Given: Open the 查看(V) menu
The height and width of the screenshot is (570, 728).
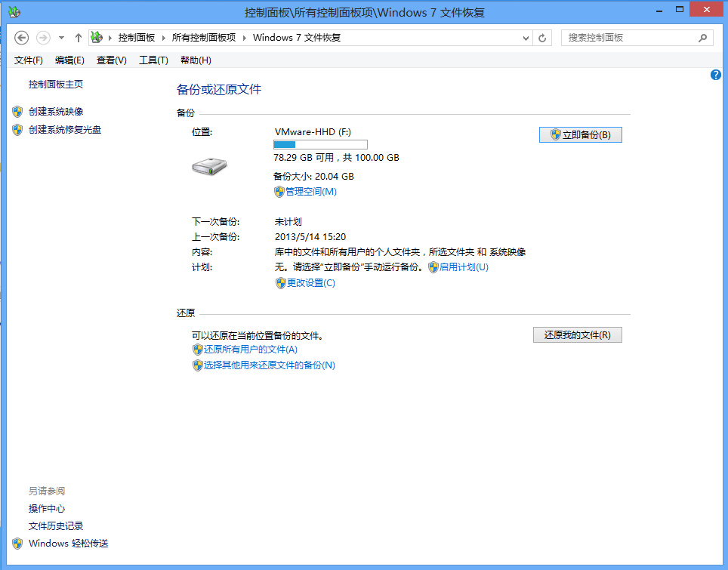Looking at the screenshot, I should tap(112, 60).
